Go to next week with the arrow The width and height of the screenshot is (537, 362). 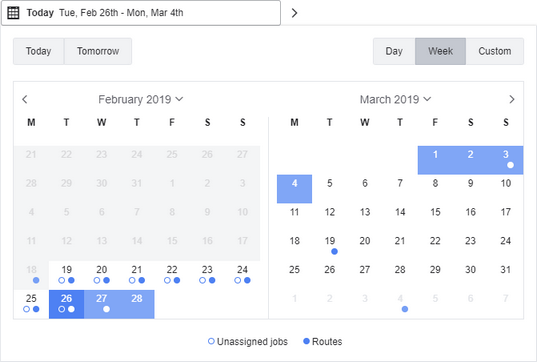[294, 13]
